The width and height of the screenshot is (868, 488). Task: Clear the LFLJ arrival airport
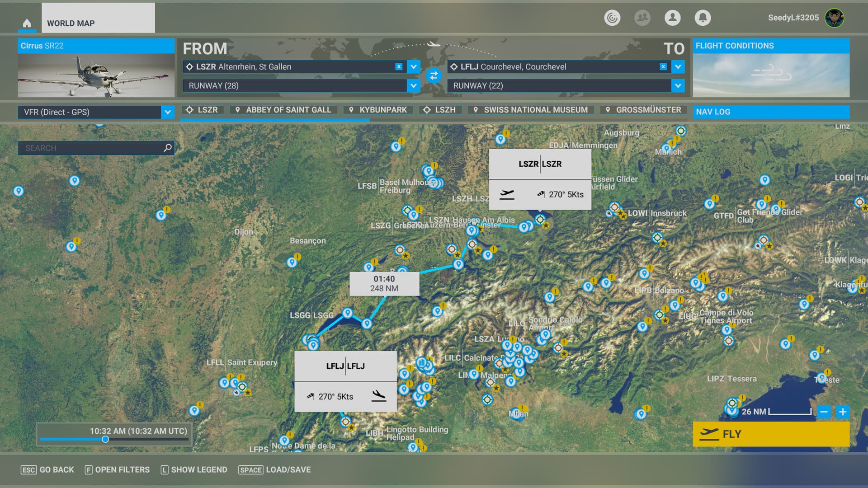pyautogui.click(x=663, y=67)
